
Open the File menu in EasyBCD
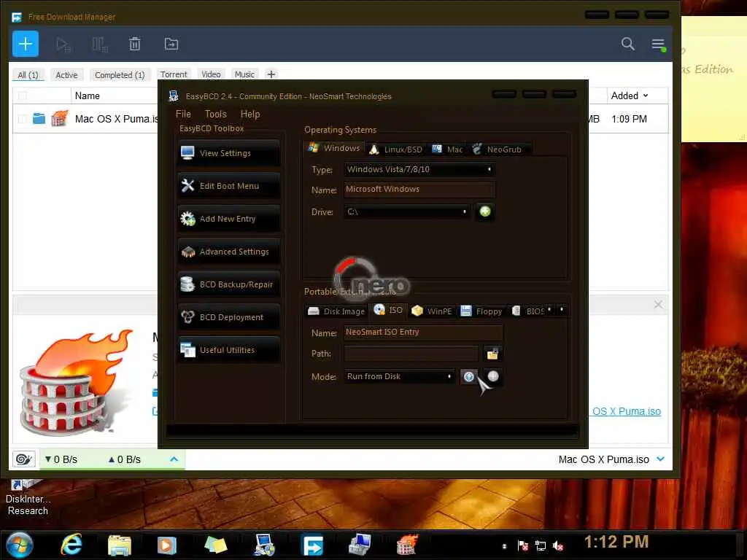click(x=183, y=114)
